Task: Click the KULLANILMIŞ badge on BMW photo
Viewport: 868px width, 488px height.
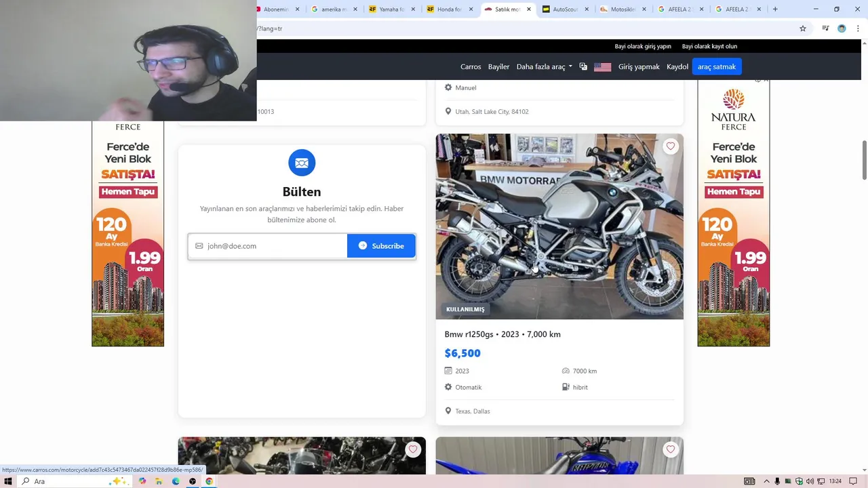Action: [x=465, y=309]
